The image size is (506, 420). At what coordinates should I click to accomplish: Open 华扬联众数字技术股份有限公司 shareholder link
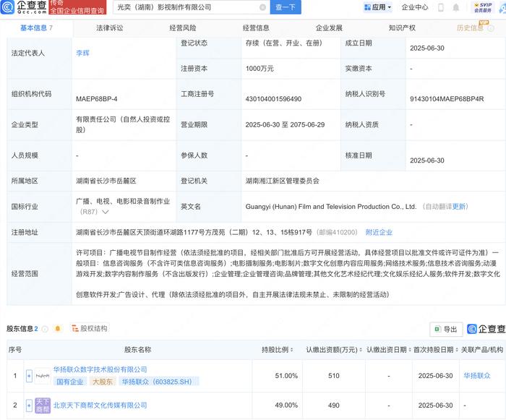point(100,369)
